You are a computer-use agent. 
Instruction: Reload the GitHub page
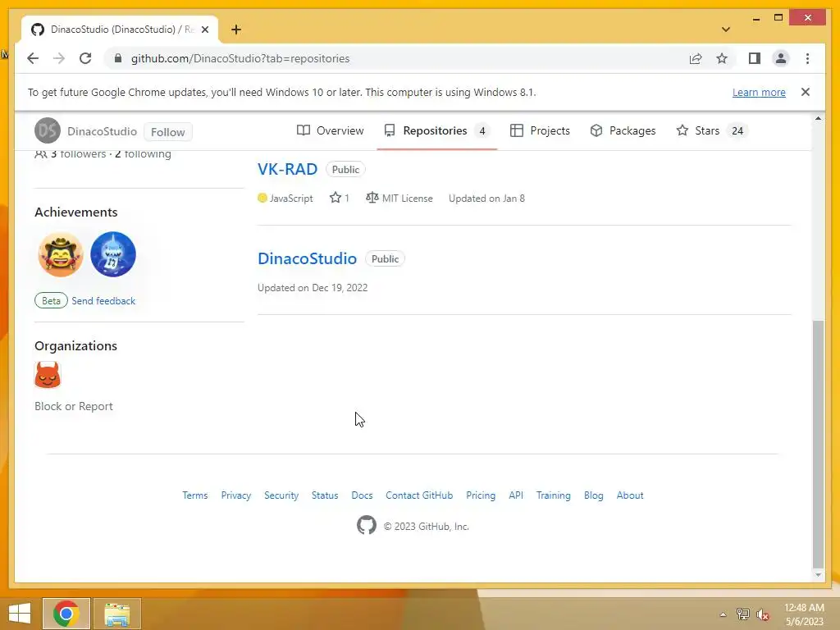pos(85,58)
